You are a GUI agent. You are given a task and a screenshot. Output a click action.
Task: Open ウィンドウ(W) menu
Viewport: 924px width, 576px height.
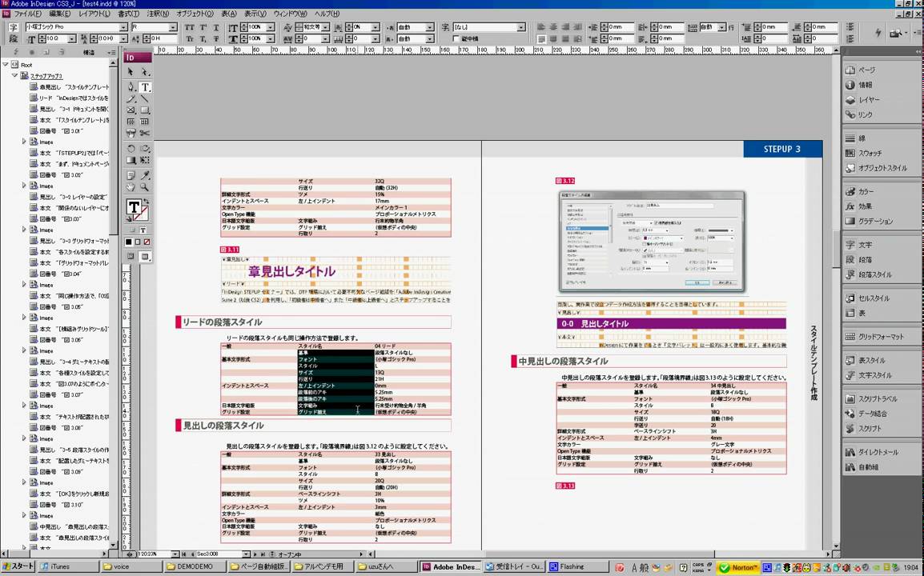[x=290, y=14]
